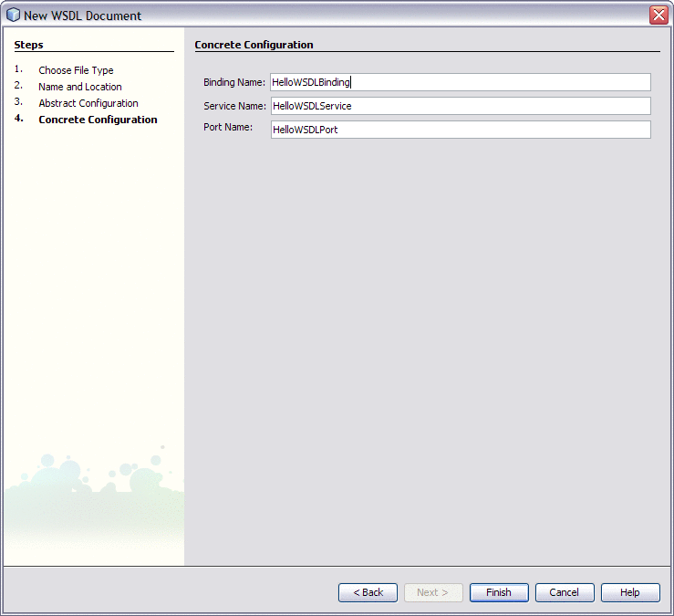Click the 'Service Name:' label
This screenshot has width=674, height=616.
pyautogui.click(x=234, y=106)
